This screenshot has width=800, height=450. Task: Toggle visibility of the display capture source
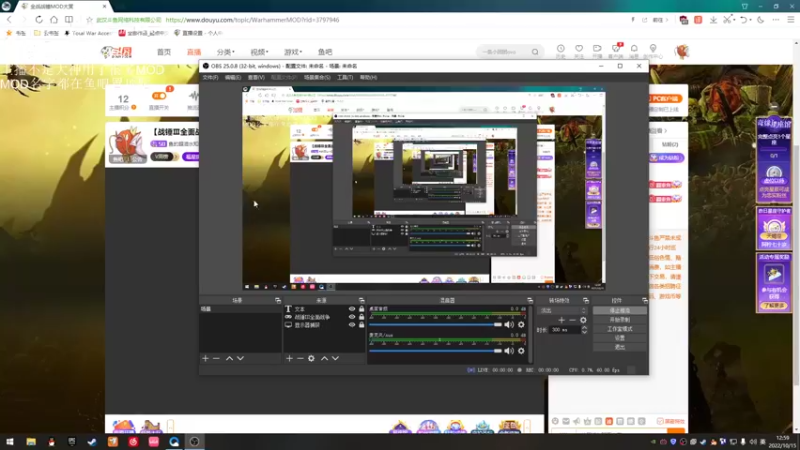[x=352, y=325]
